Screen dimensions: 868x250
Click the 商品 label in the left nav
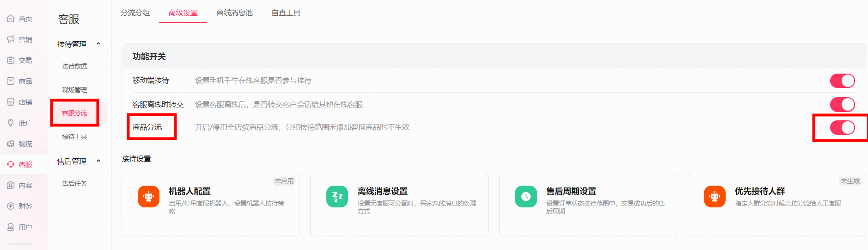tap(25, 81)
